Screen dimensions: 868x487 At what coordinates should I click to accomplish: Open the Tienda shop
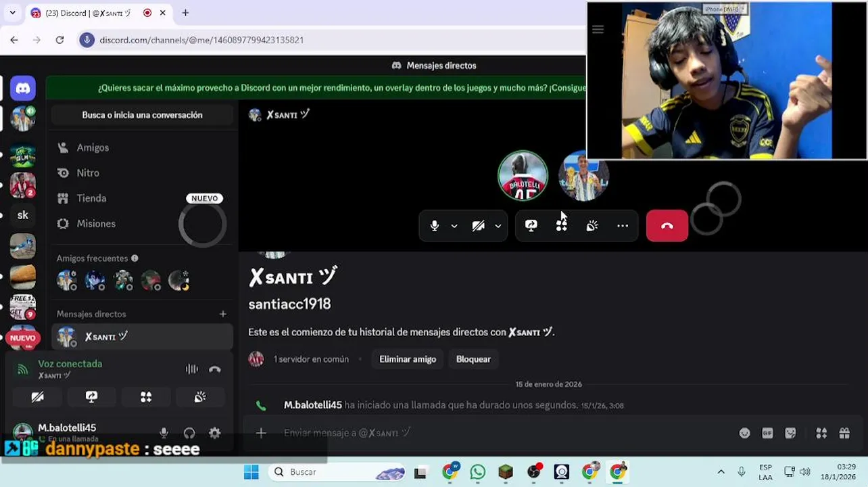point(142,198)
